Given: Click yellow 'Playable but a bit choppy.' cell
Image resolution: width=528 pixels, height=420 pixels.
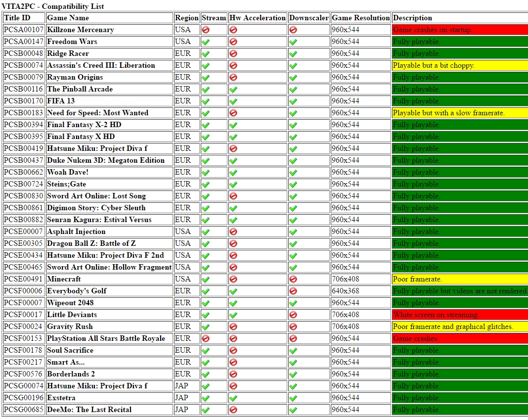Looking at the screenshot, I should tap(460, 65).
